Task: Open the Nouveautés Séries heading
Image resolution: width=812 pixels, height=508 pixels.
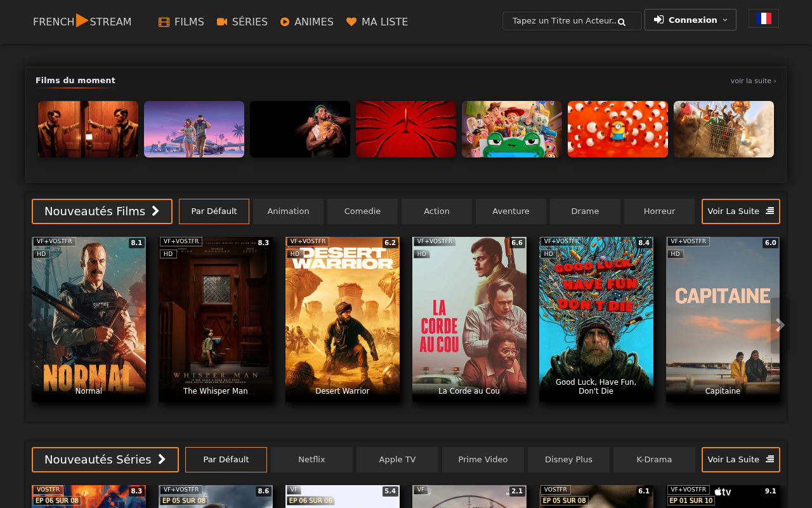Action: 105,460
